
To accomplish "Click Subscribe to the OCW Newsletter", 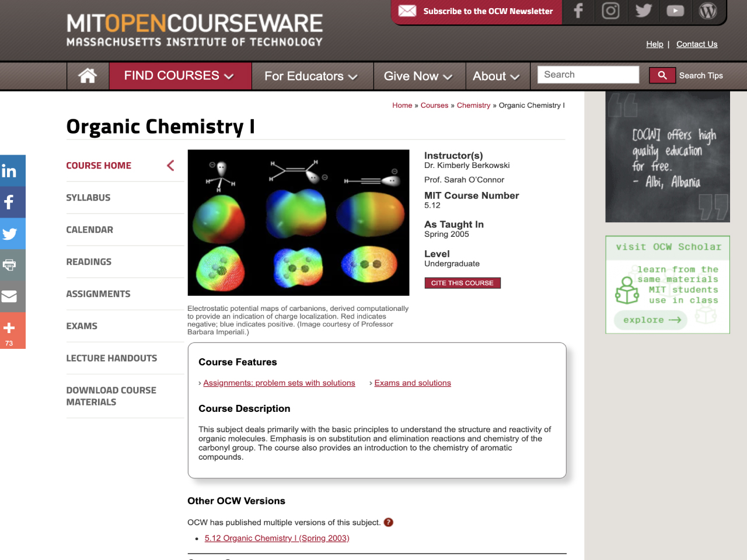I will click(x=488, y=11).
